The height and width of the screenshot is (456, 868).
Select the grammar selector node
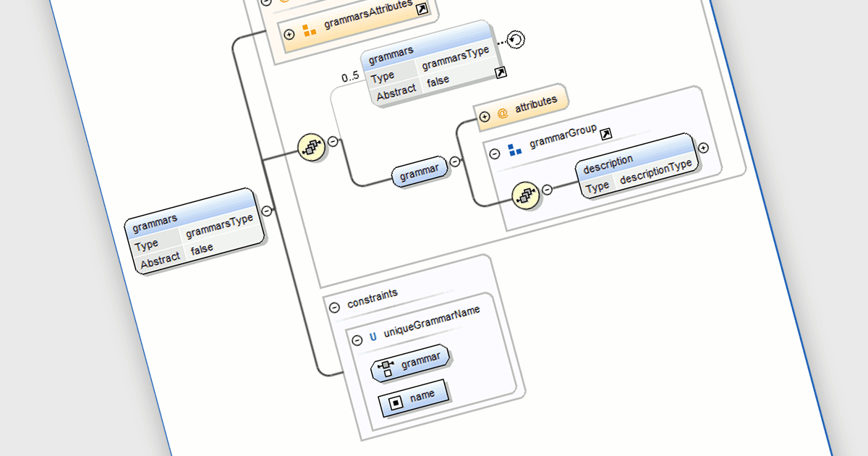410,363
